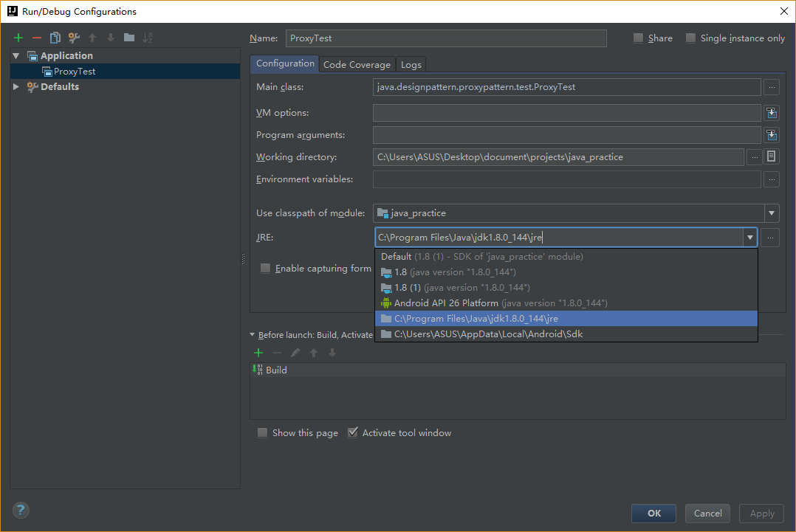Click the Cancel button
Screen dimensions: 796x532
707,514
